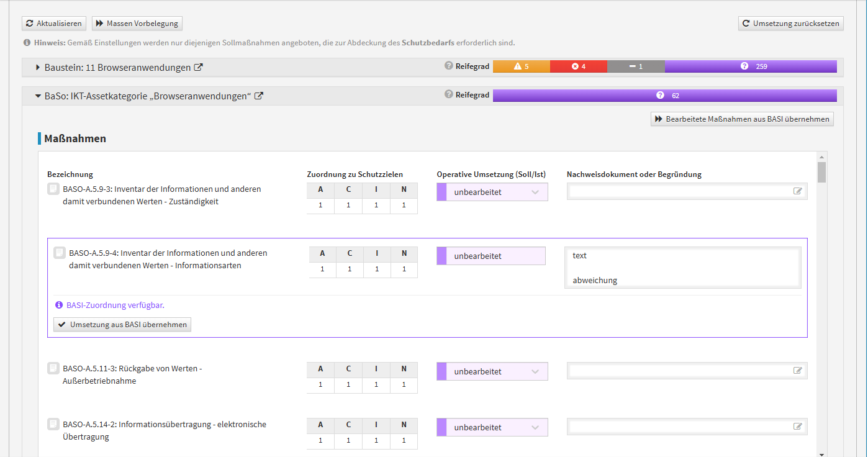The width and height of the screenshot is (868, 457).
Task: Toggle checkbox for BASO-A.5.11-3 measure
Action: pyautogui.click(x=53, y=368)
